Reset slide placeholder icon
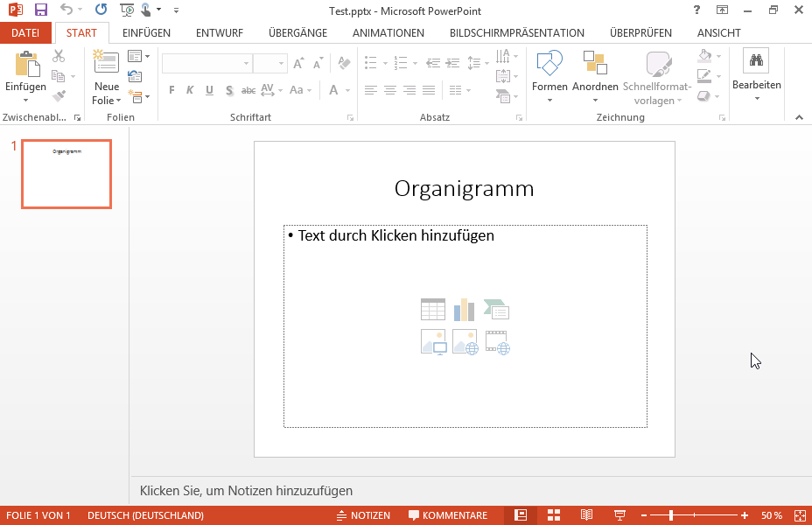812x525 pixels. [135, 76]
